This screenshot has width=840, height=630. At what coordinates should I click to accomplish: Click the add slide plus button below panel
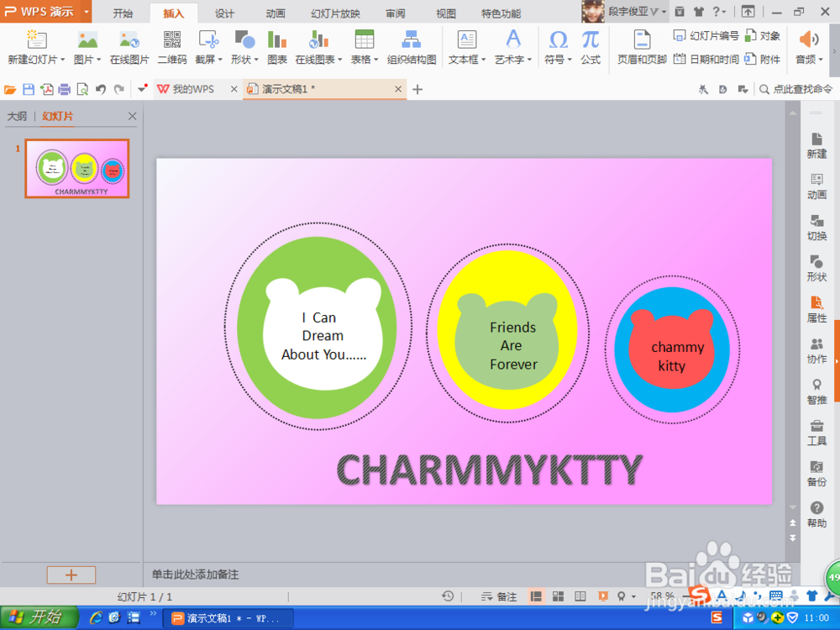pos(71,575)
